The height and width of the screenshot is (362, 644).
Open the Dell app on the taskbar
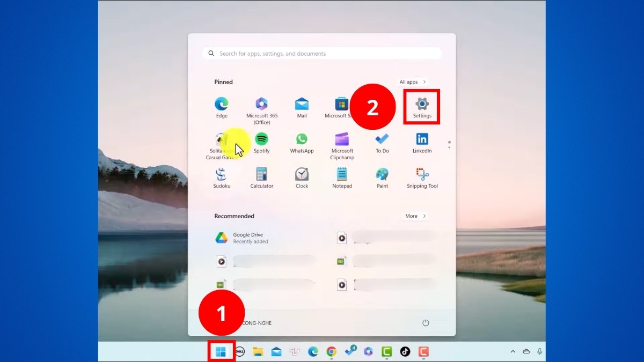coord(240,352)
